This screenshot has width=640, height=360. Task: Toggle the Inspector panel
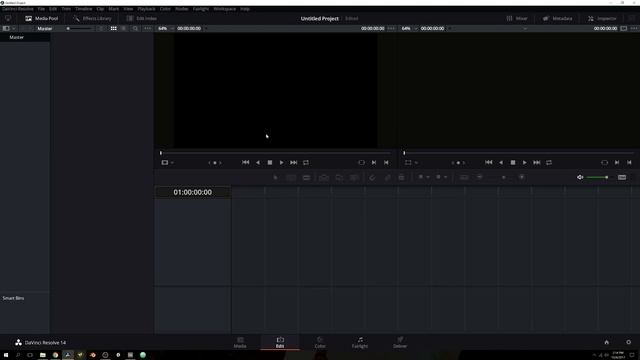pos(602,18)
